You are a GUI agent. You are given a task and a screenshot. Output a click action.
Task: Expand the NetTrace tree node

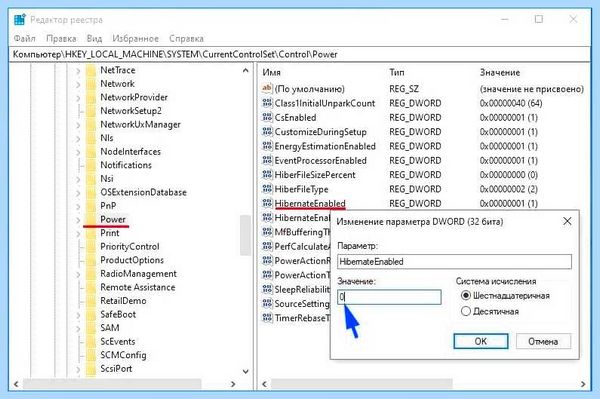(78, 71)
